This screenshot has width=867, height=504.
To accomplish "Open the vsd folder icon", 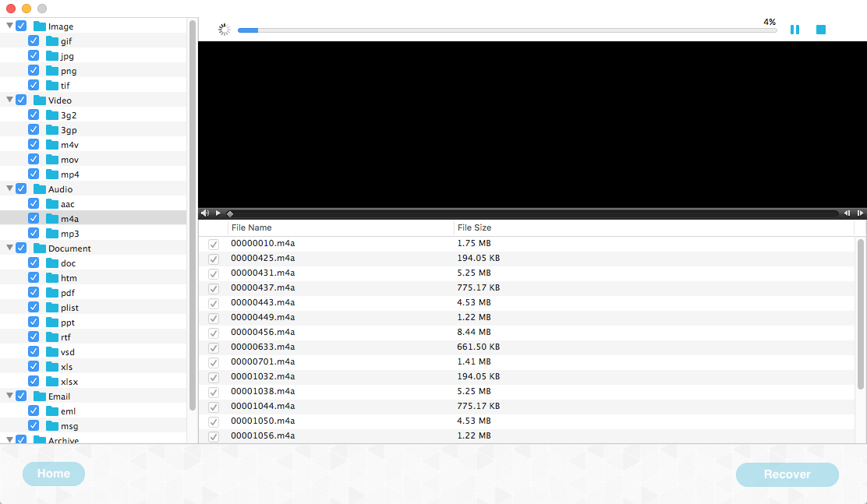I will click(52, 352).
